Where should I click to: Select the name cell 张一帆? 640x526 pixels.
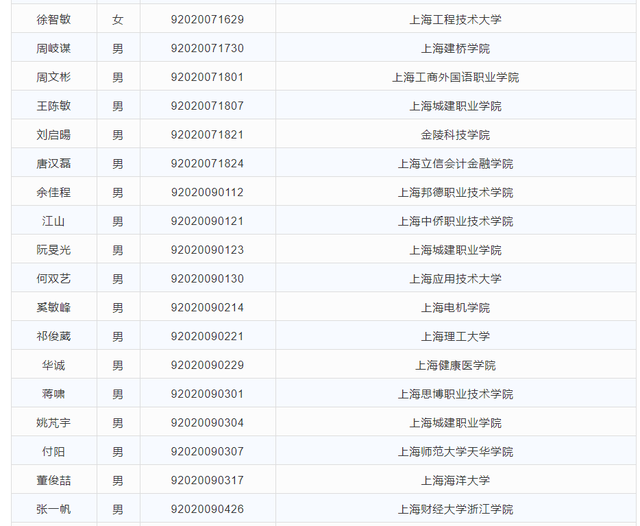(x=53, y=509)
